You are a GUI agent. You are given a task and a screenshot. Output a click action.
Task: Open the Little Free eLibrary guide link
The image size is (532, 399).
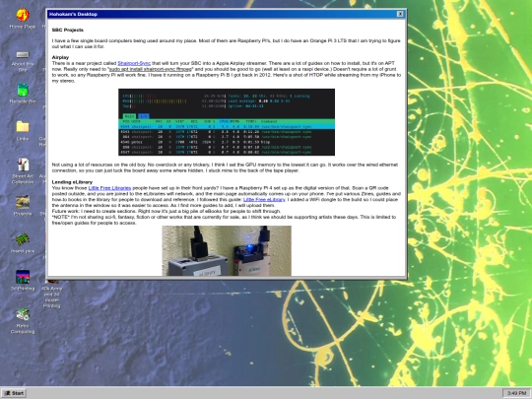[x=264, y=199]
